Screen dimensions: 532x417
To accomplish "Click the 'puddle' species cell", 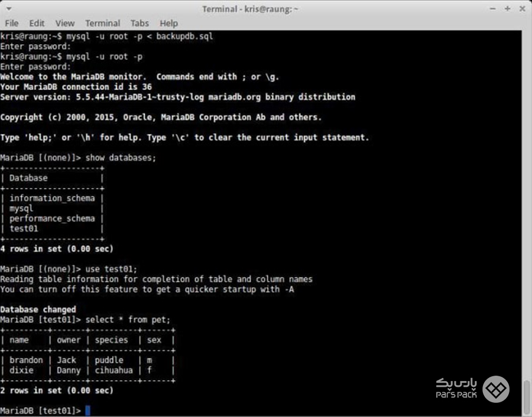I will click(x=109, y=360).
